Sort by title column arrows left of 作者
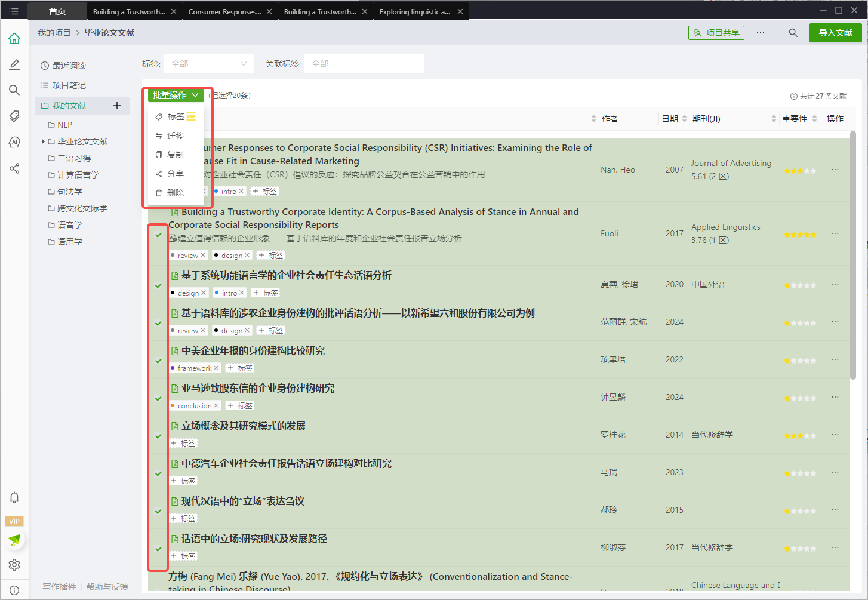The width and height of the screenshot is (868, 600). coord(593,119)
